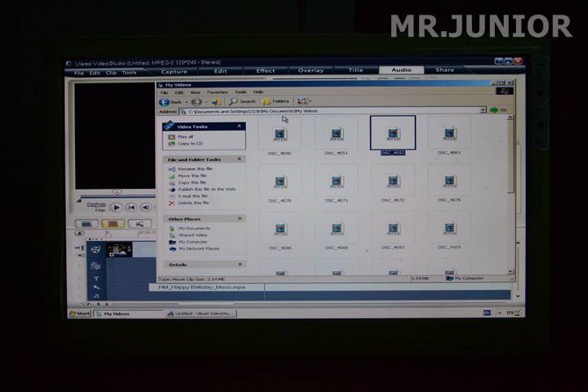
Task: Switch to Timeline view button
Action: click(113, 224)
